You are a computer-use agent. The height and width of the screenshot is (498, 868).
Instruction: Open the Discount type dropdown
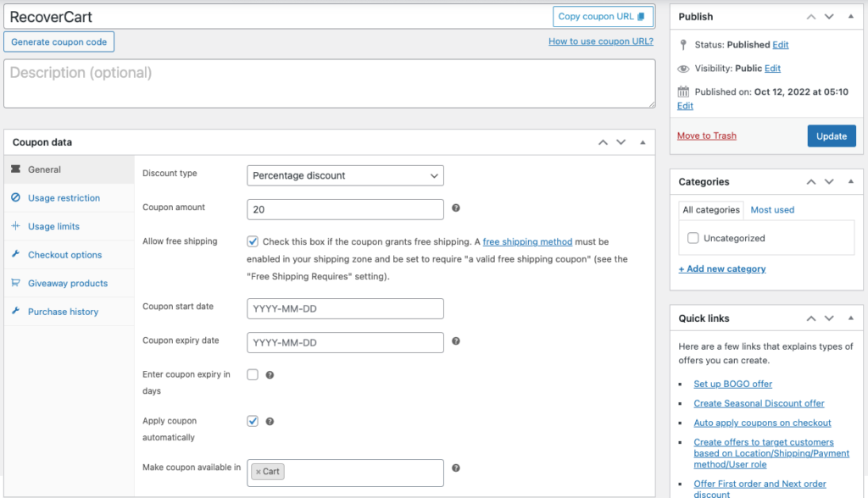345,175
